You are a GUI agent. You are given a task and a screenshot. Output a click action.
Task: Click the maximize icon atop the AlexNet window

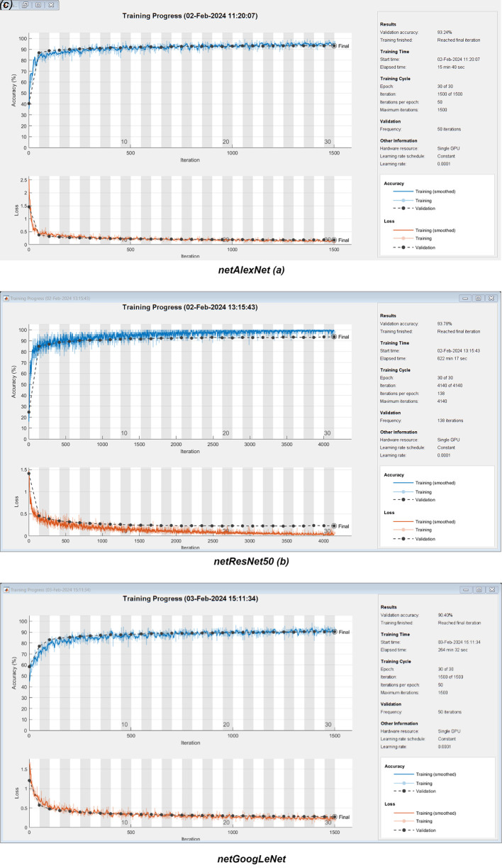click(x=38, y=4)
